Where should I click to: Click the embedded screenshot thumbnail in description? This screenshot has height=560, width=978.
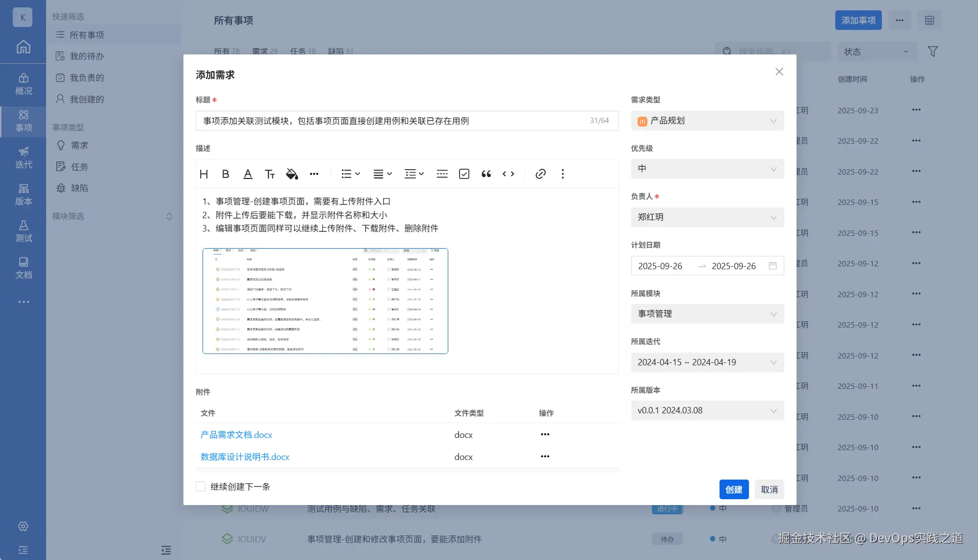pyautogui.click(x=325, y=301)
